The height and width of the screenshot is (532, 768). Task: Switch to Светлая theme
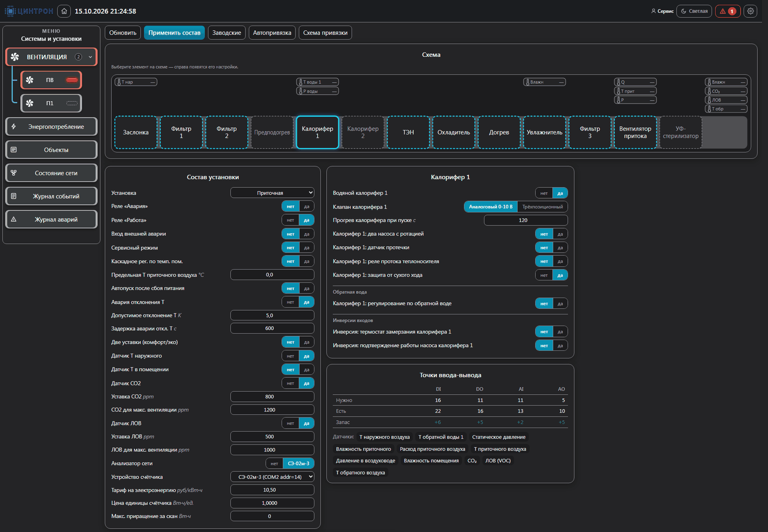click(x=694, y=11)
